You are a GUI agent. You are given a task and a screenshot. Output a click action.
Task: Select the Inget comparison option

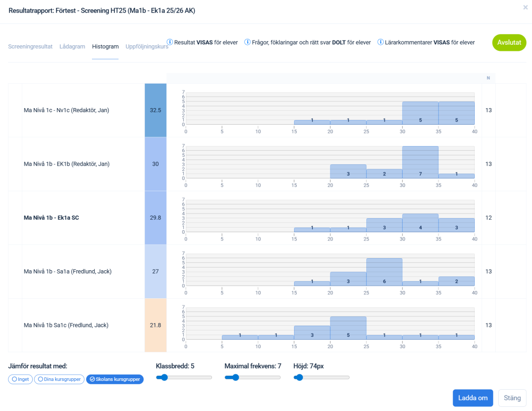click(20, 379)
